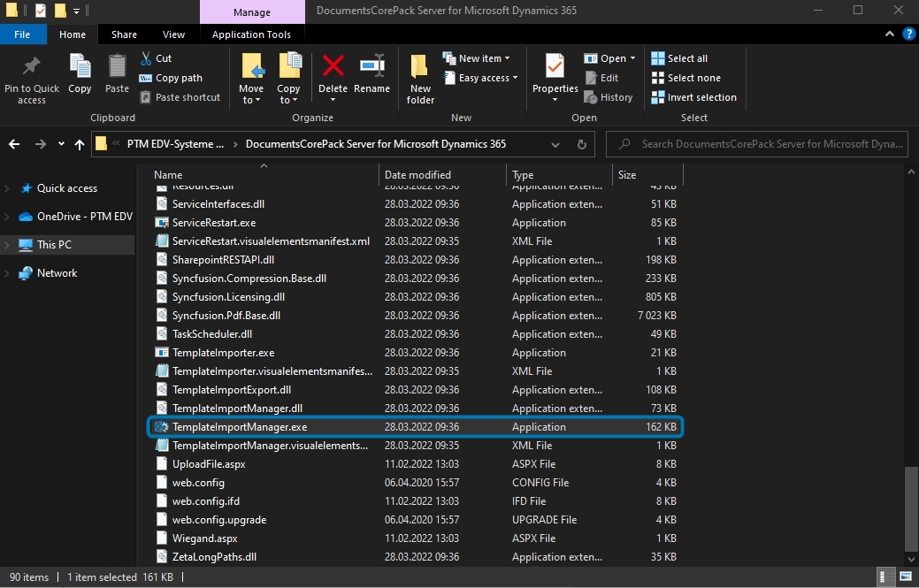Go back to previous folder
The width and height of the screenshot is (919, 588).
click(15, 144)
